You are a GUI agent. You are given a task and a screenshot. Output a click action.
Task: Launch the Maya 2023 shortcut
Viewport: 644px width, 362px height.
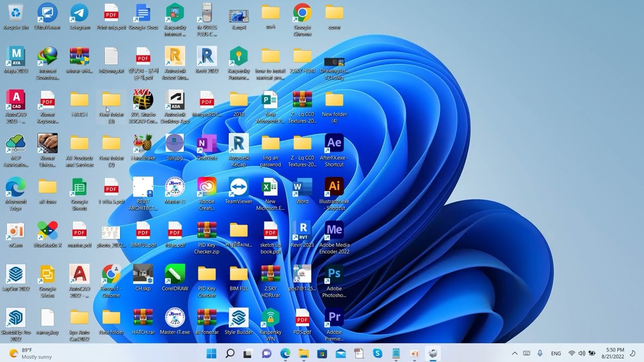[16, 60]
